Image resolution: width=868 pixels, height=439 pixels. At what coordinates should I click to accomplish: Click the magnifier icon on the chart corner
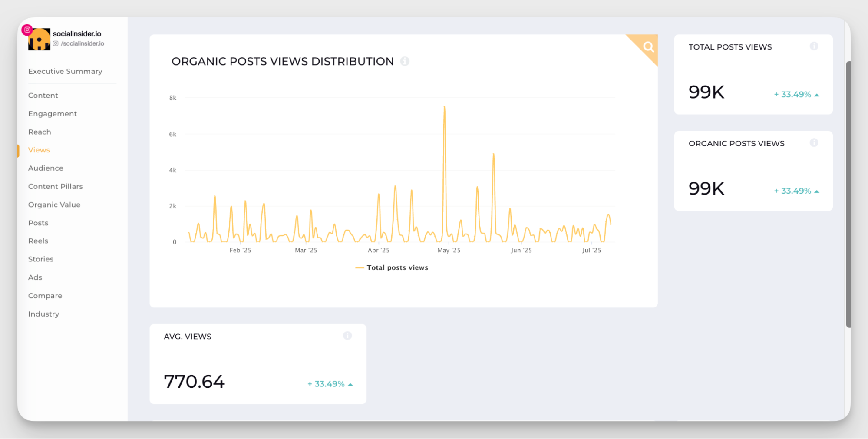tap(648, 46)
